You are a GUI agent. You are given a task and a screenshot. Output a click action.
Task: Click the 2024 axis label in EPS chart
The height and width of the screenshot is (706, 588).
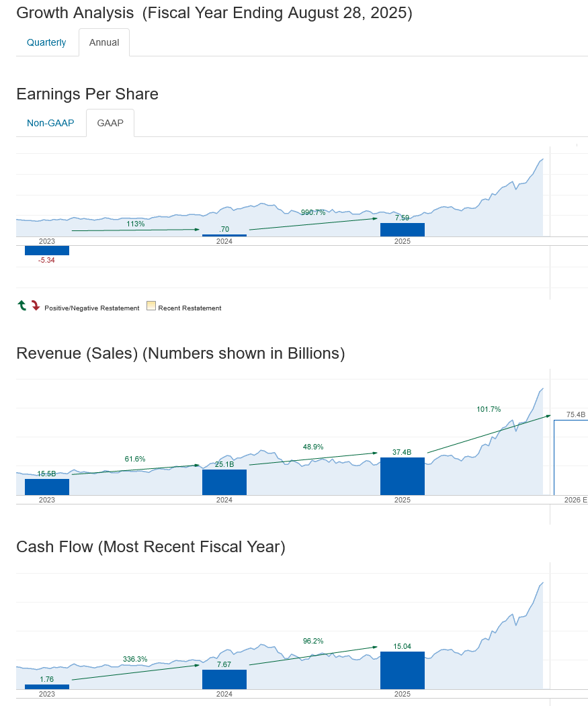(x=224, y=241)
